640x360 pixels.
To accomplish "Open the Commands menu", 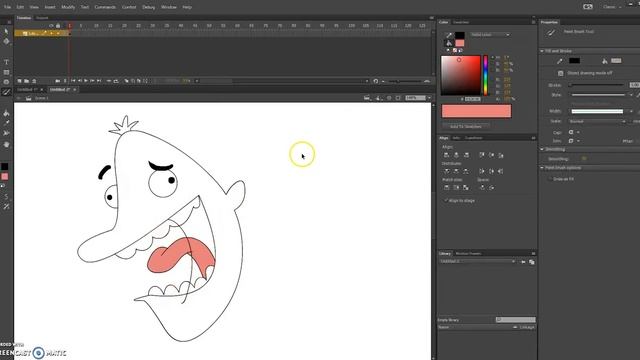I will [105, 7].
